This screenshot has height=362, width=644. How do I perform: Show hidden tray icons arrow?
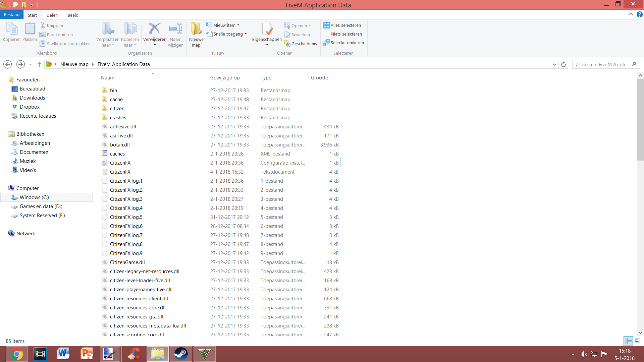[x=573, y=354]
